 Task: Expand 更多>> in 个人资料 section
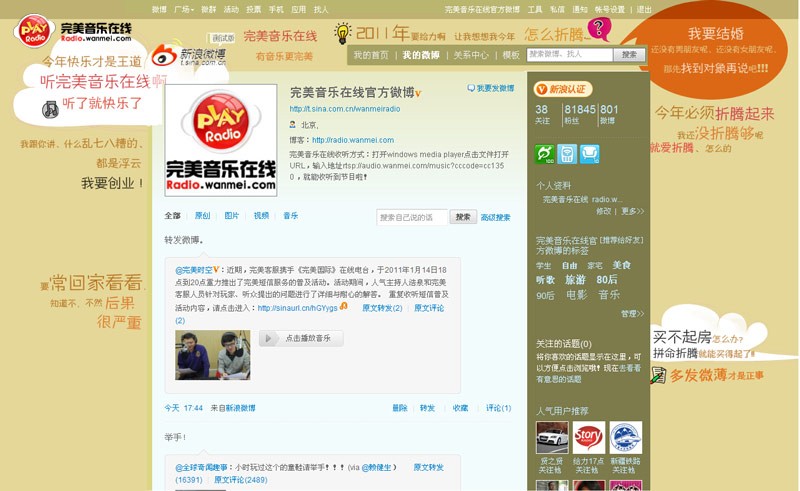point(633,211)
